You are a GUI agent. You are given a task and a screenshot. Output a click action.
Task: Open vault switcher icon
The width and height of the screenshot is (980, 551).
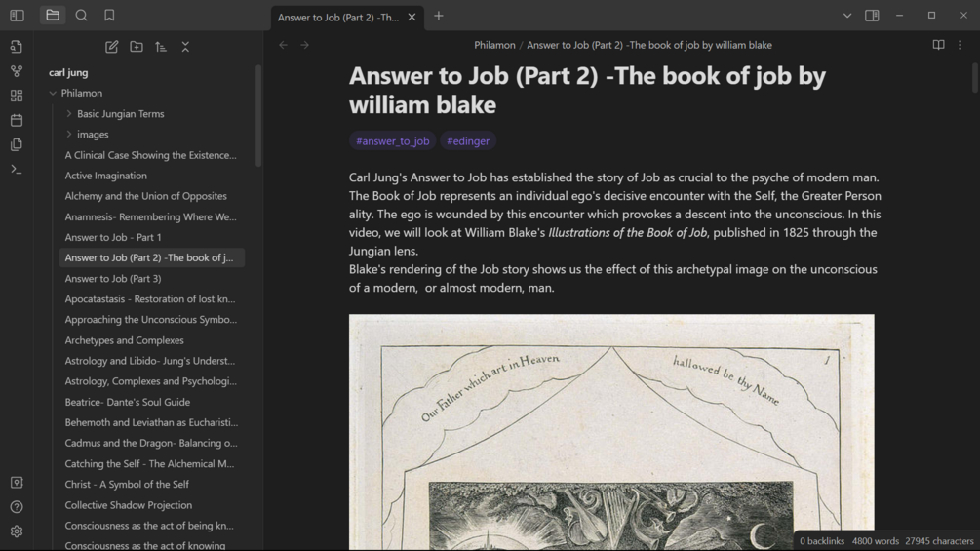[x=17, y=483]
